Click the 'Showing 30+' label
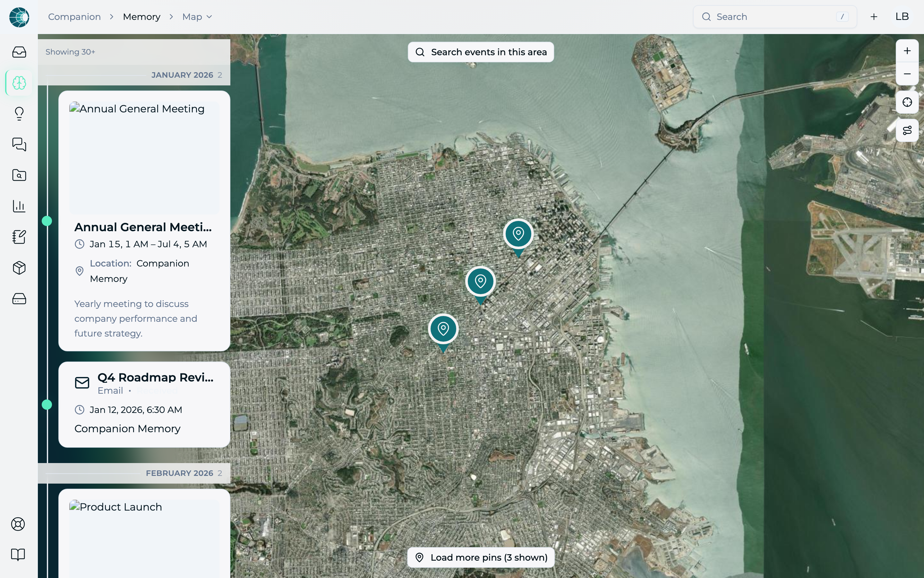Screen dimensions: 924x578 (x=70, y=52)
